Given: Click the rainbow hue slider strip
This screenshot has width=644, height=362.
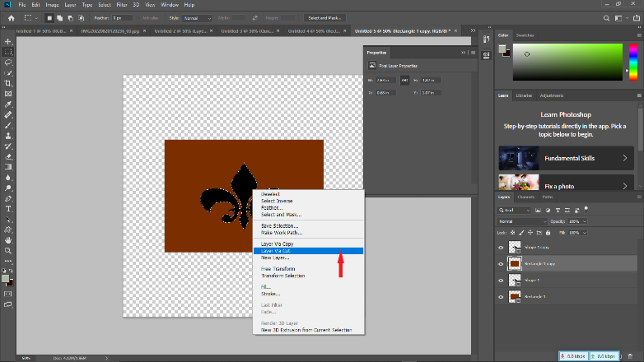Looking at the screenshot, I should click(x=632, y=62).
